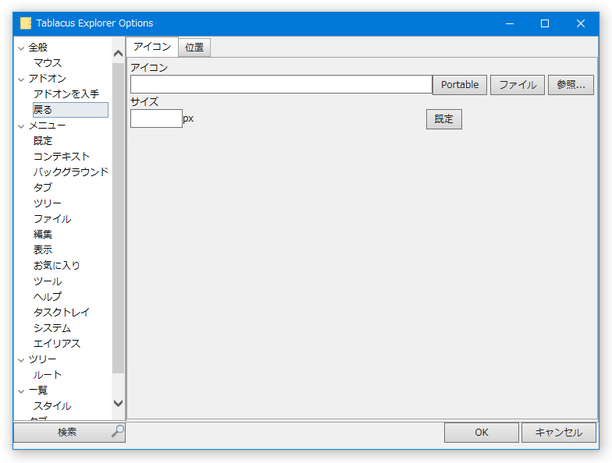
Task: Click the ファイル button next to Portable
Action: (518, 85)
